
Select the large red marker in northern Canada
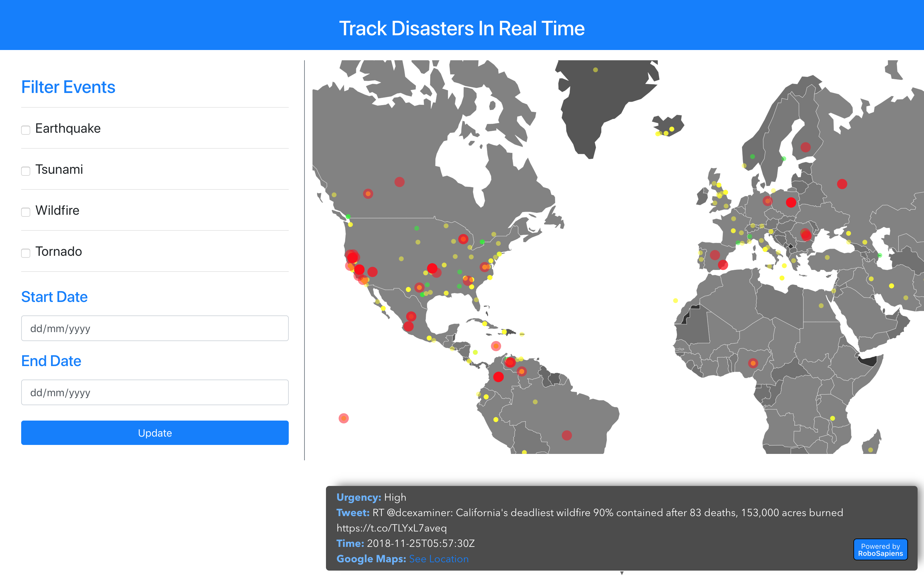pyautogui.click(x=399, y=182)
